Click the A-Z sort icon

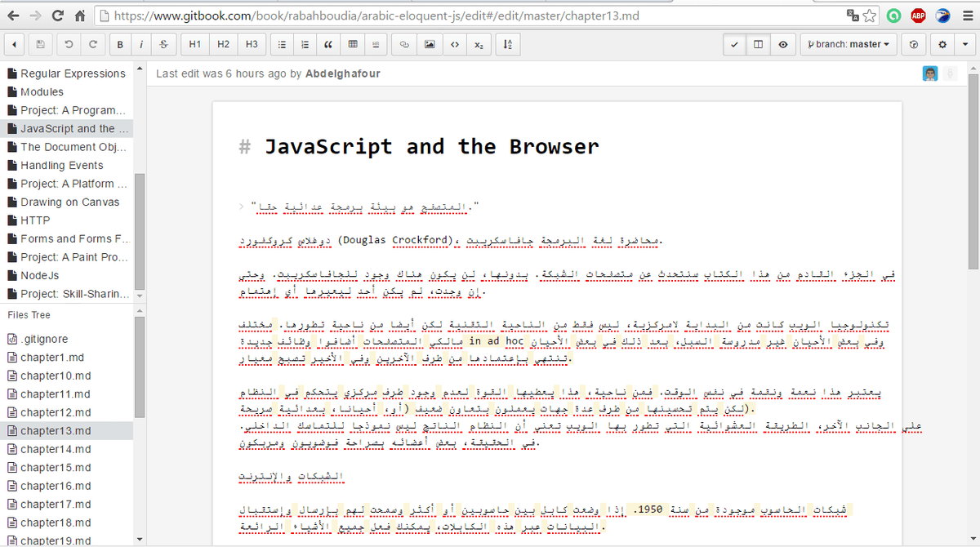click(x=508, y=44)
